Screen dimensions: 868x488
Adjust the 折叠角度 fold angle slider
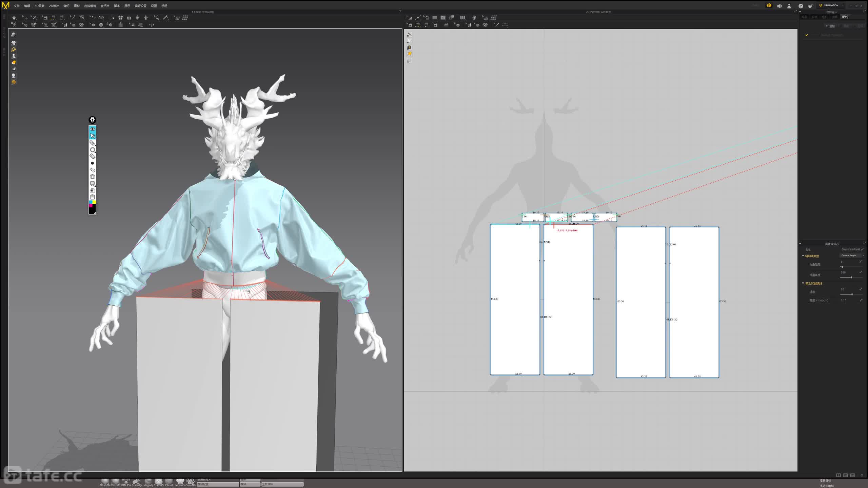(851, 277)
